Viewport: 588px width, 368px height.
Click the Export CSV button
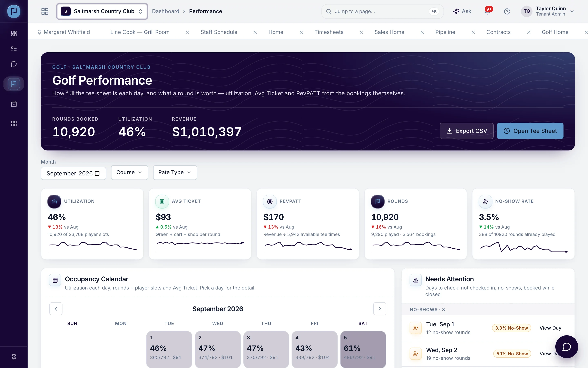point(467,131)
